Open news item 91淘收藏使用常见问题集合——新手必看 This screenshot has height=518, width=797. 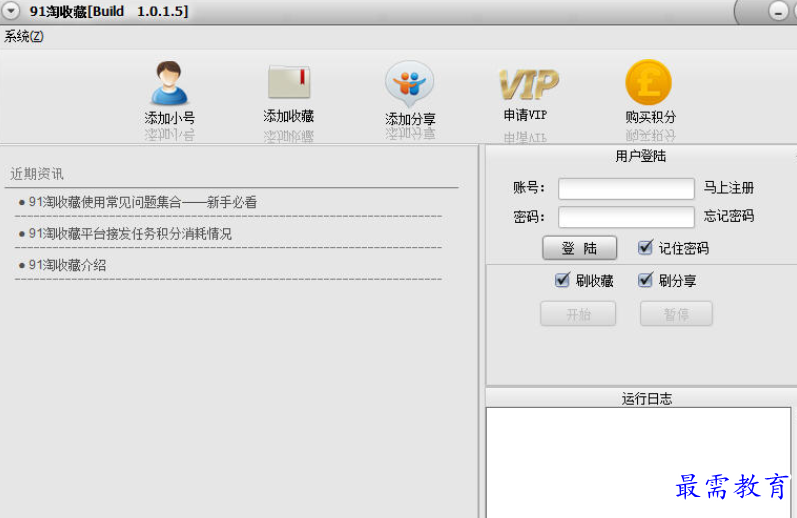tap(142, 202)
